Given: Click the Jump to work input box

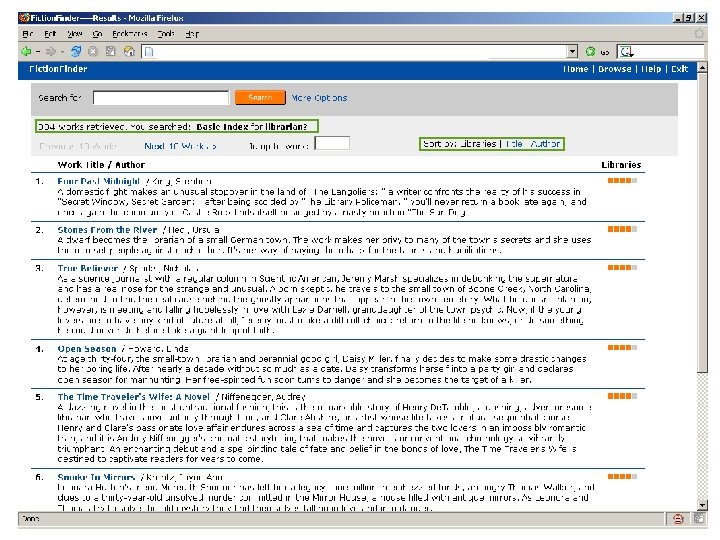Looking at the screenshot, I should point(332,143).
